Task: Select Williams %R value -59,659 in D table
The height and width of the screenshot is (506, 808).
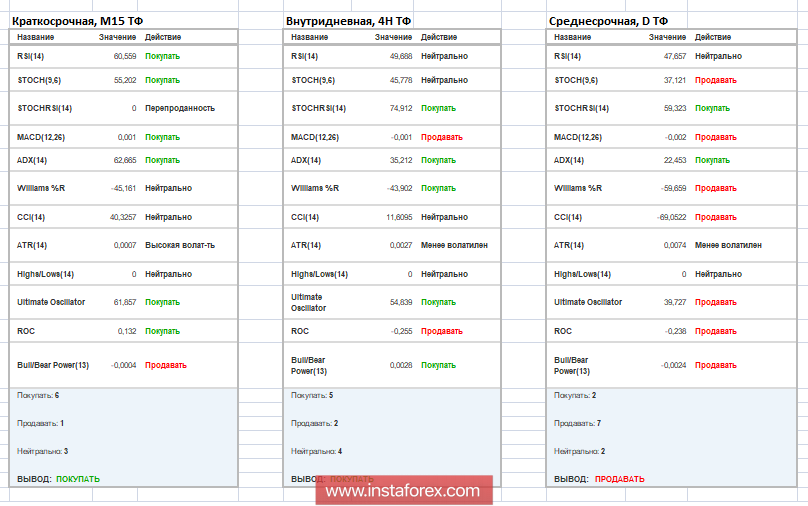Action: click(x=674, y=188)
